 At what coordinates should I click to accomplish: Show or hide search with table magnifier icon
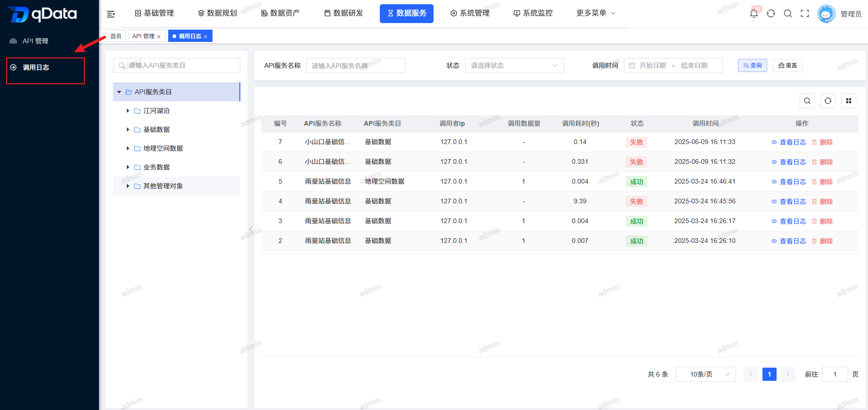(807, 101)
